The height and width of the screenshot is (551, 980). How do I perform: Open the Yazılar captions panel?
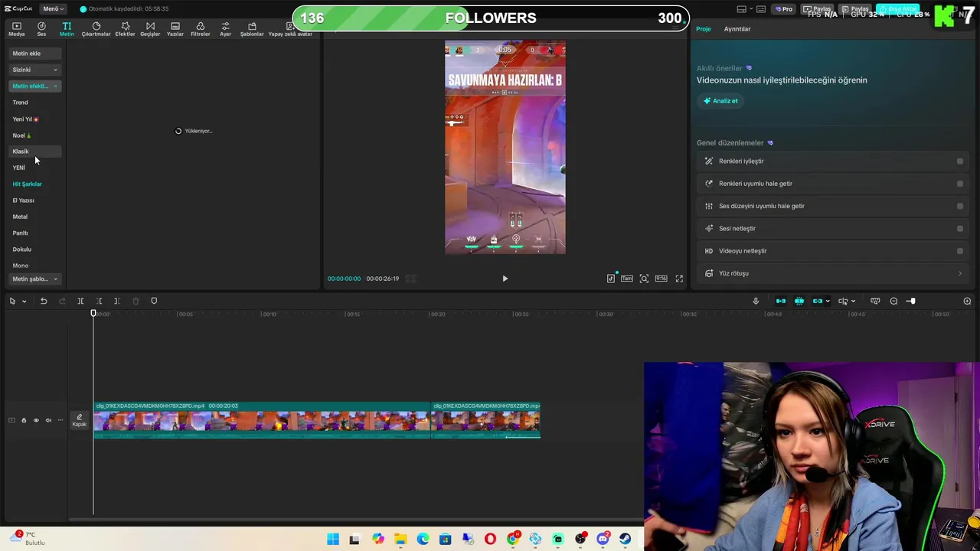pyautogui.click(x=175, y=29)
